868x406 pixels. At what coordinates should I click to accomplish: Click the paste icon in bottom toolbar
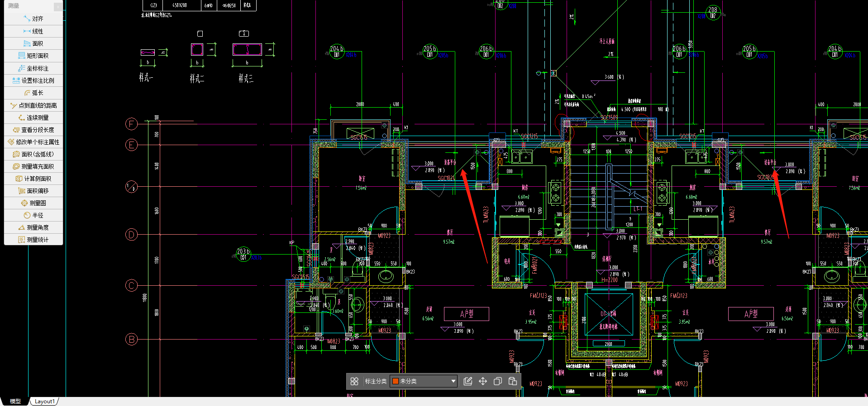513,381
